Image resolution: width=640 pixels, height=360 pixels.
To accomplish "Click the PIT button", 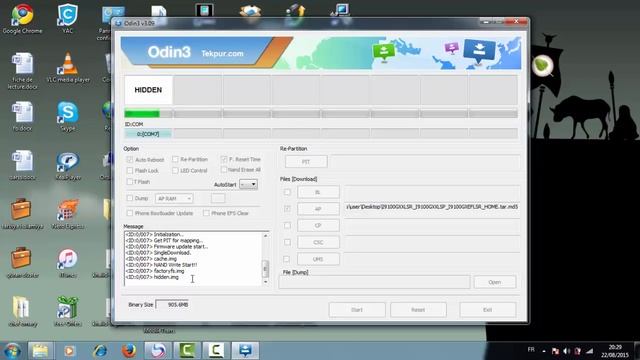I will pos(306,162).
